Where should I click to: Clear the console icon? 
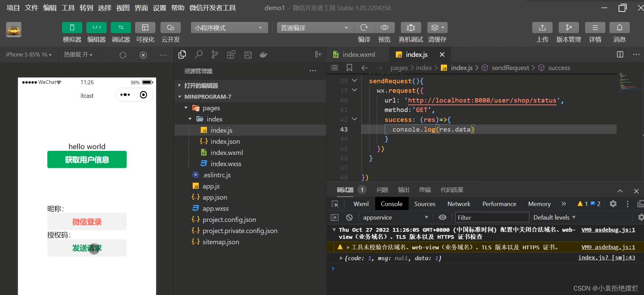(349, 218)
